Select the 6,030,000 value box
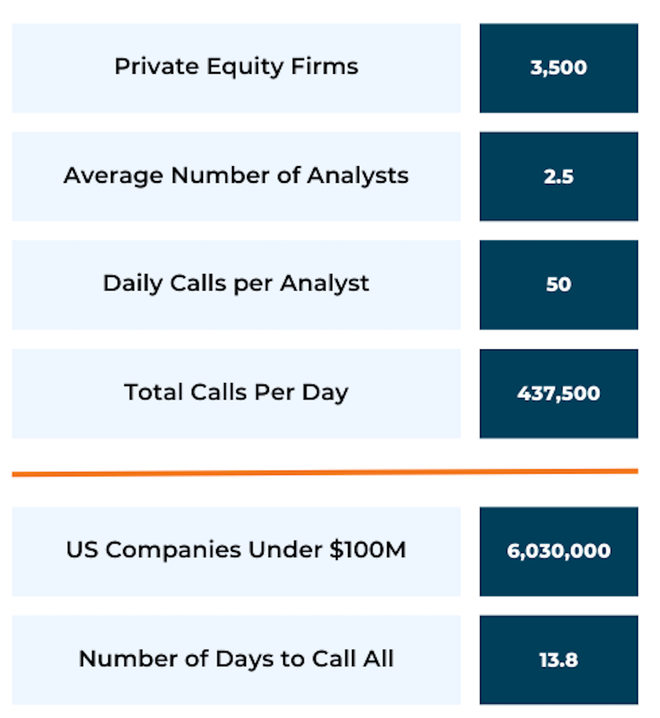This screenshot has width=660, height=718. [x=559, y=551]
